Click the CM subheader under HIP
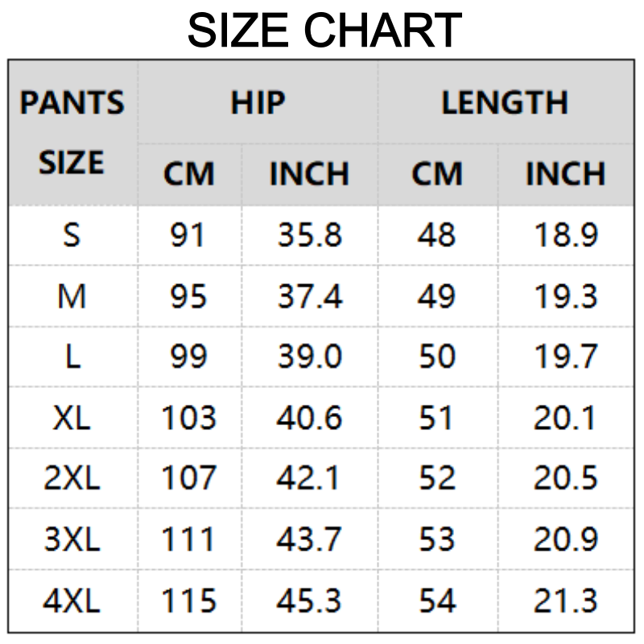Screen dimensions: 644x644 point(189,174)
